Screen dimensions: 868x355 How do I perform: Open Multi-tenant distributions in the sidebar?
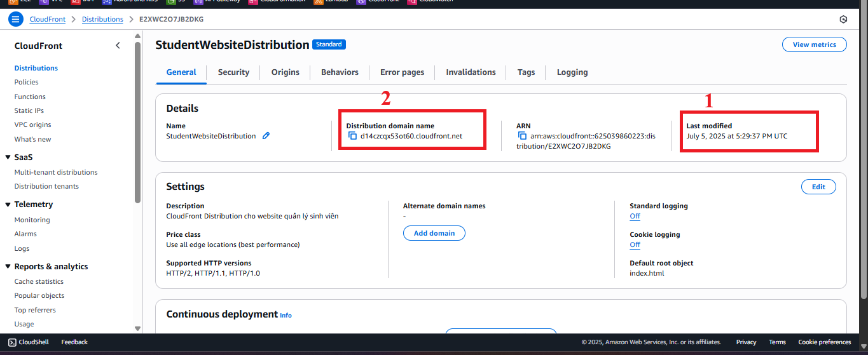(x=56, y=172)
